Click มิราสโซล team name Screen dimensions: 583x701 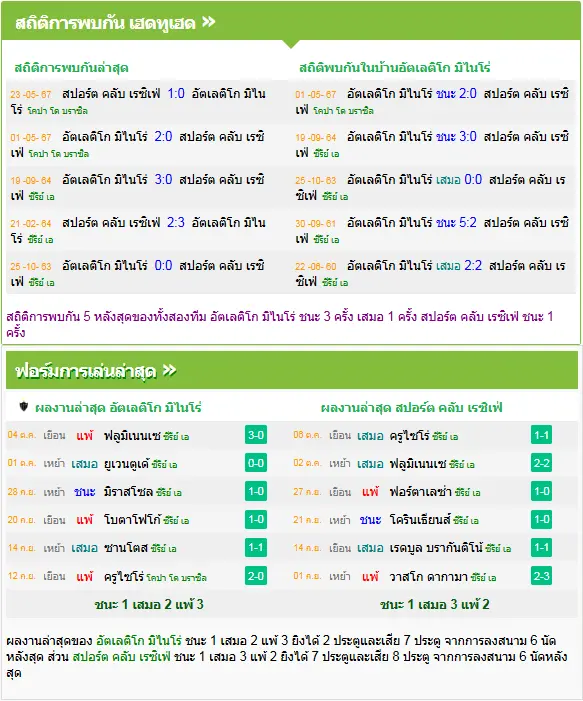(128, 492)
